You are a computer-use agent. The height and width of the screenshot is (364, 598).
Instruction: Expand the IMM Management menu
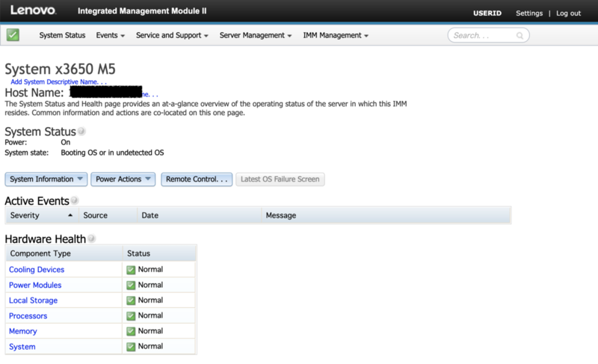click(336, 35)
